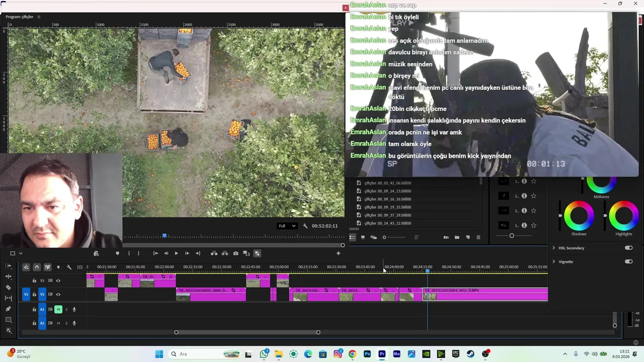Click the program timecode 00:52:02:11

[325, 226]
